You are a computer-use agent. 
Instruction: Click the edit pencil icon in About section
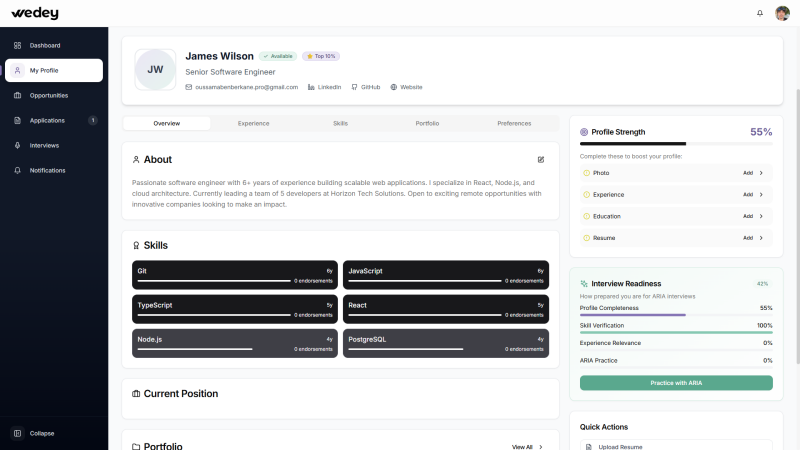pos(541,159)
